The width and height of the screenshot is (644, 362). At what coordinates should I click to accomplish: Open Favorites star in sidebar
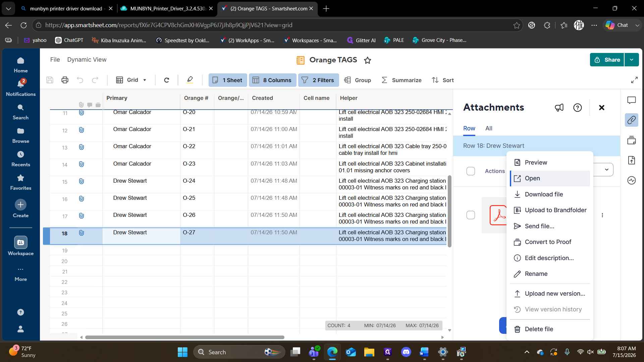pos(21,182)
